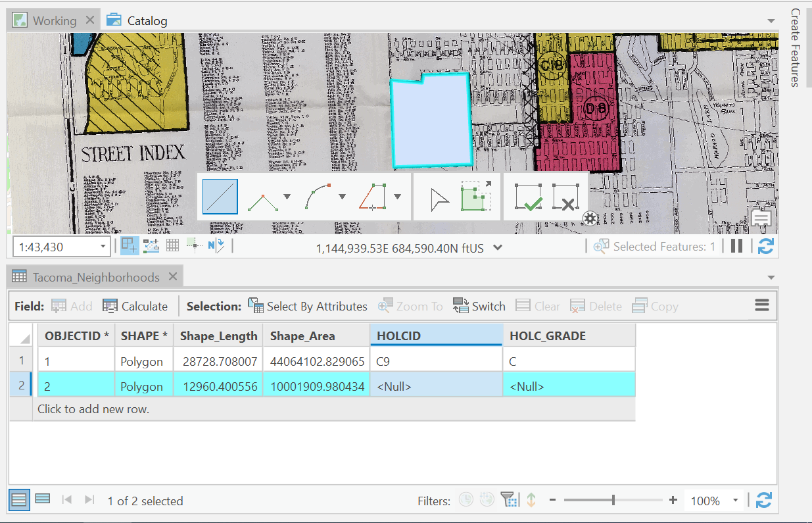Toggle the time filter for the table

[466, 500]
